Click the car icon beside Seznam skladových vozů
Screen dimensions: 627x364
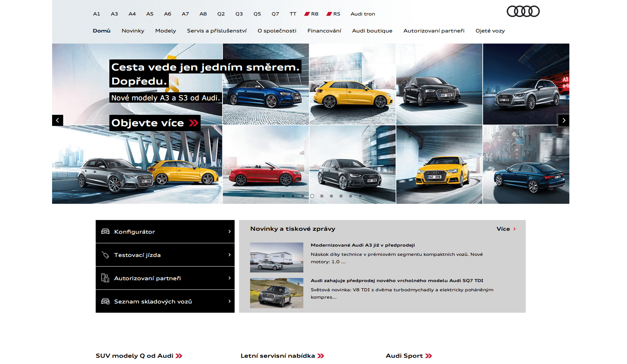click(105, 301)
